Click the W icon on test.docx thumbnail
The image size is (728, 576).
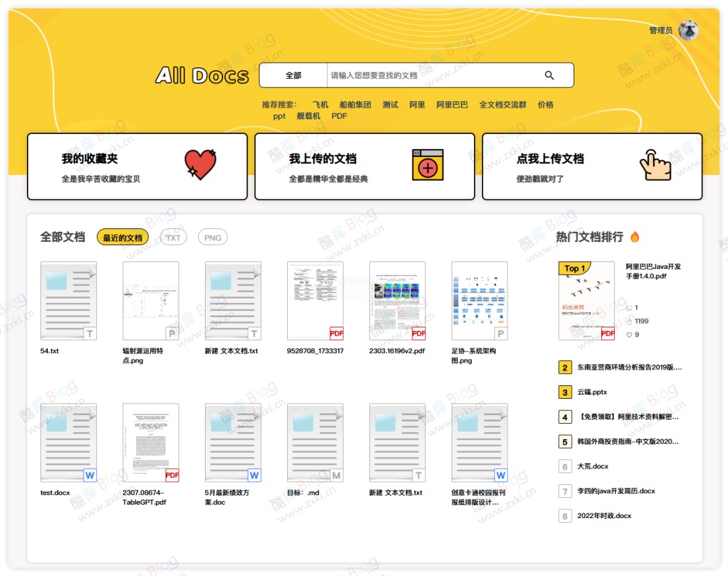point(91,475)
